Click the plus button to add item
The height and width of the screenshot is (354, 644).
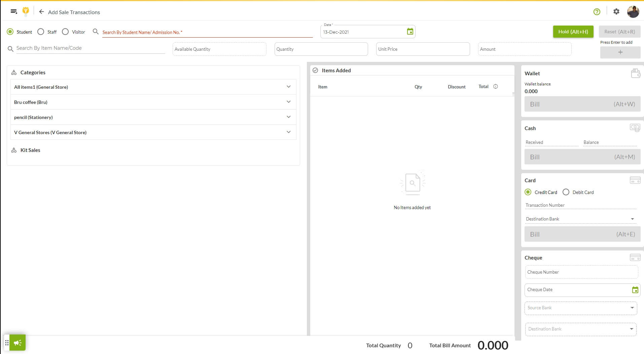click(620, 52)
